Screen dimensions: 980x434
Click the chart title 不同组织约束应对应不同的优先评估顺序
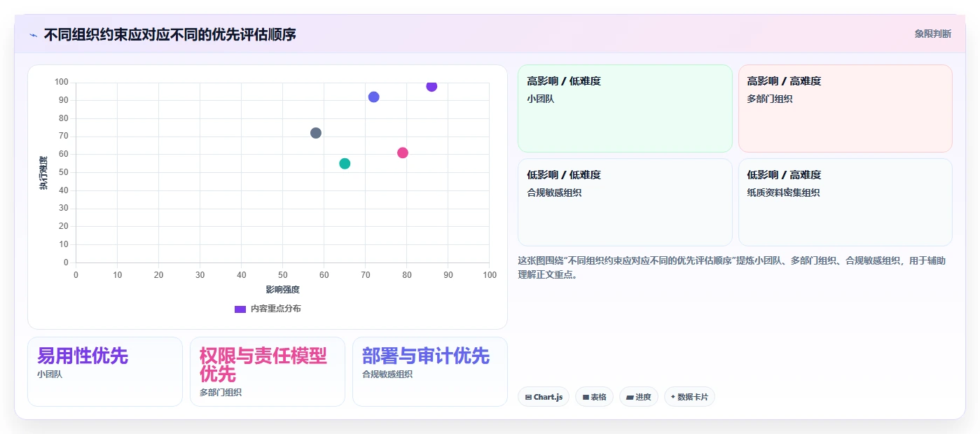(x=170, y=34)
